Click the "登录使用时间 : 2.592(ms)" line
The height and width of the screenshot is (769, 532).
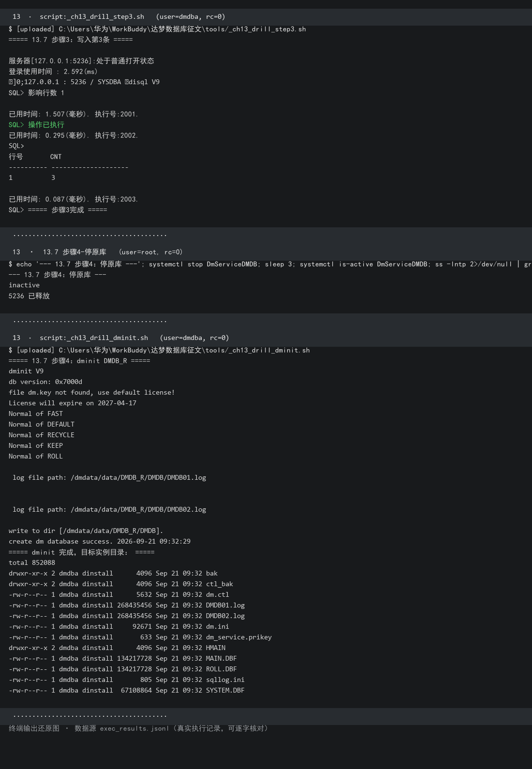(53, 72)
